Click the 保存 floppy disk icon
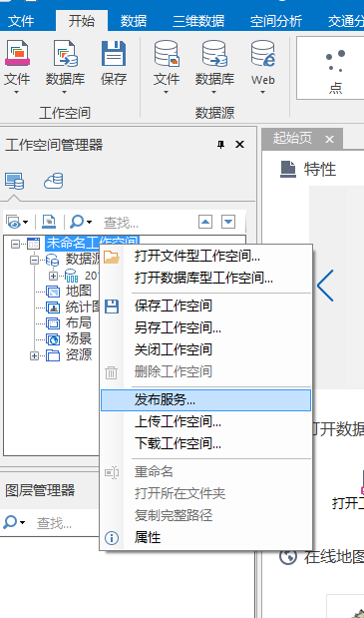This screenshot has width=364, height=618. coord(114,53)
